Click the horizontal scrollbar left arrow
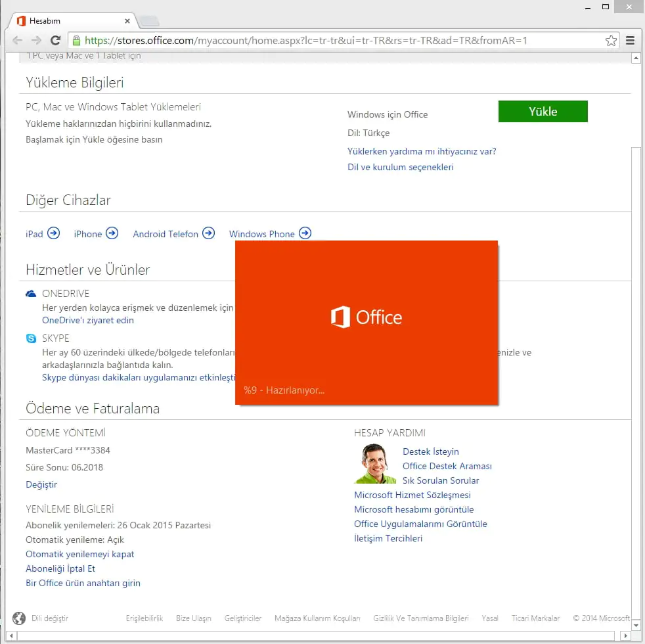This screenshot has width=645, height=644. 11,635
